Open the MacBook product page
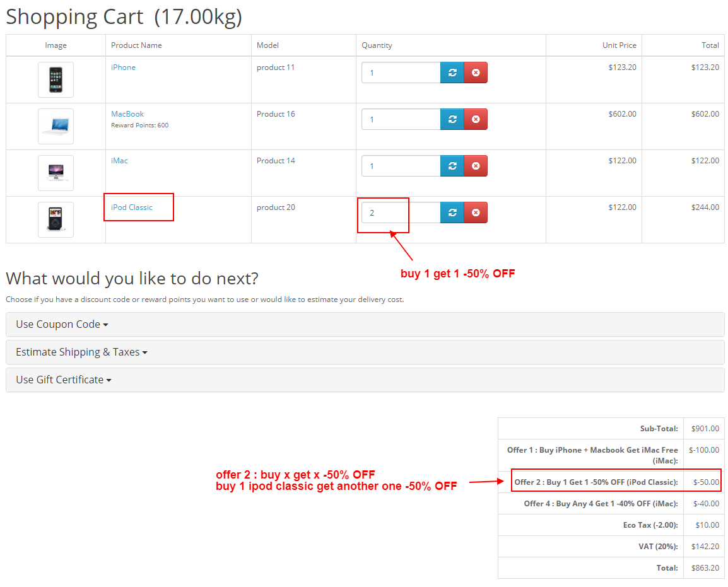The height and width of the screenshot is (587, 728). pos(127,114)
